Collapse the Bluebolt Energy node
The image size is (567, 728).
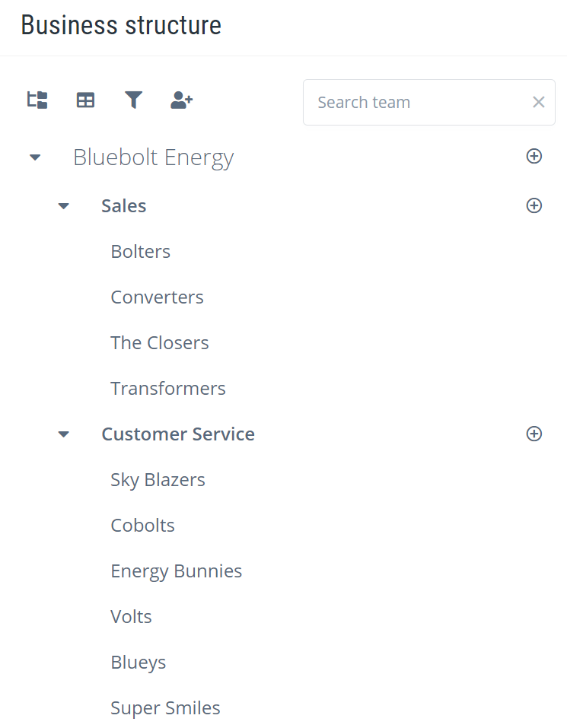click(x=35, y=157)
